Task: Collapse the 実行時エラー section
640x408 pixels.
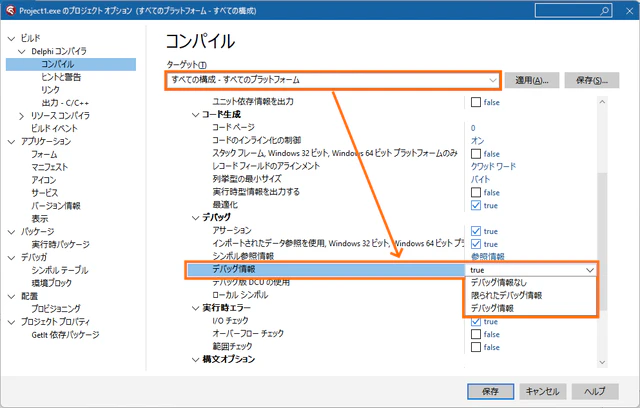Action: click(x=196, y=308)
